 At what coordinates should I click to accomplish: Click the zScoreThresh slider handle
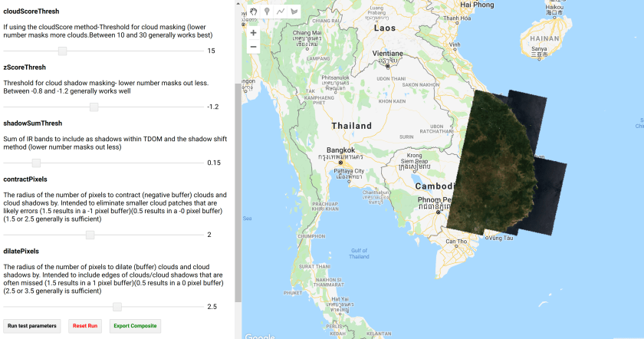point(94,107)
